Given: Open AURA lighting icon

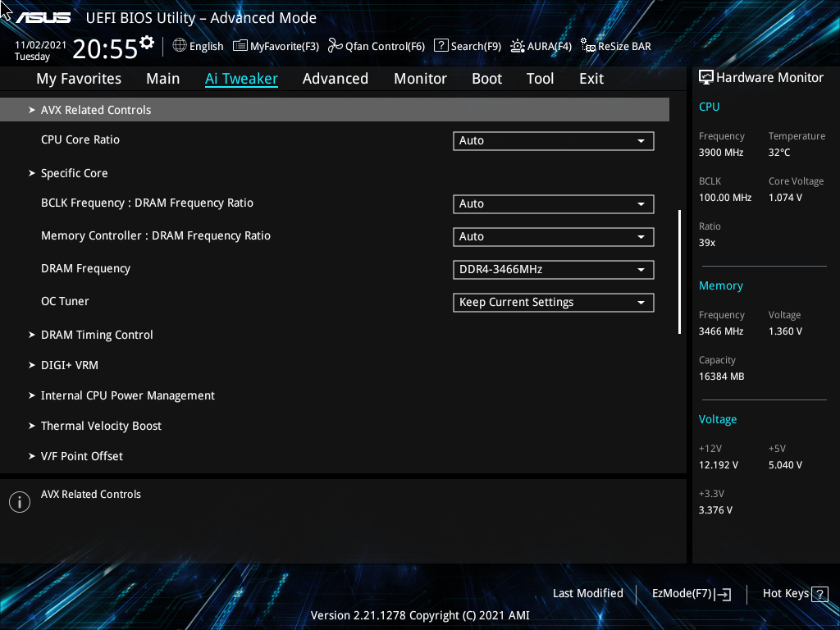Looking at the screenshot, I should coord(517,46).
